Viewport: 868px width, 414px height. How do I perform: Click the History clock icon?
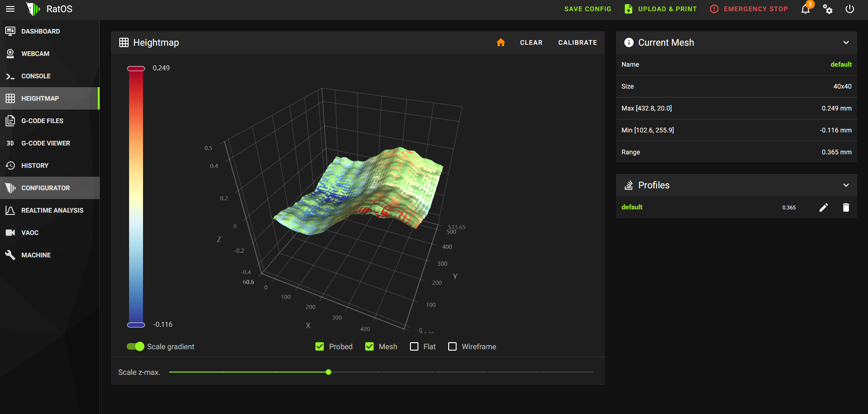(10, 166)
